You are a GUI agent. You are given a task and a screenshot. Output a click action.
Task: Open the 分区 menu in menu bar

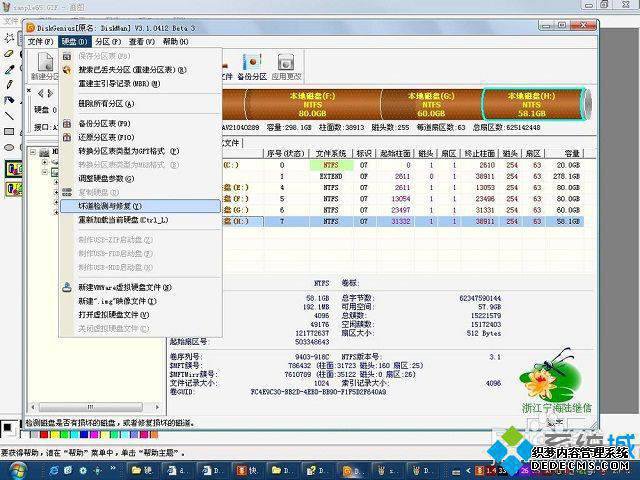108,42
